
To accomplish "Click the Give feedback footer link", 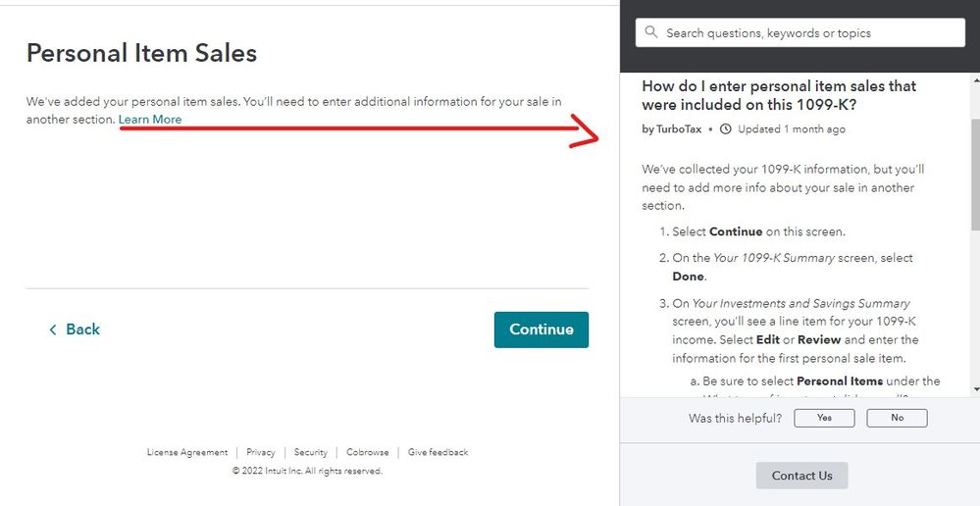I will [438, 452].
